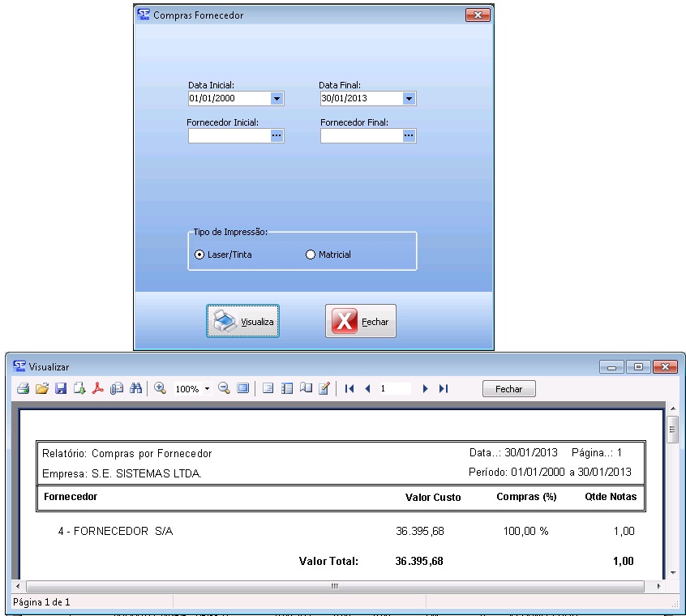Zoom out with the magnifier minus icon
686x616 pixels.
pos(224,389)
